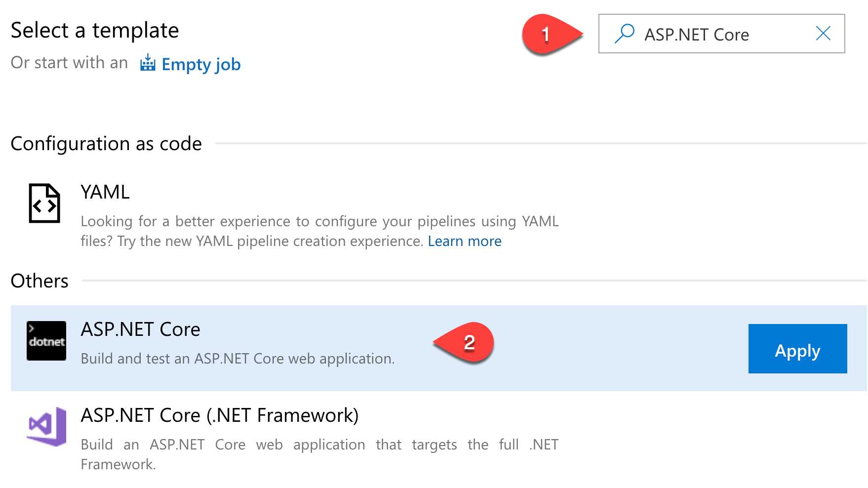Select the YAML configuration option

105,192
